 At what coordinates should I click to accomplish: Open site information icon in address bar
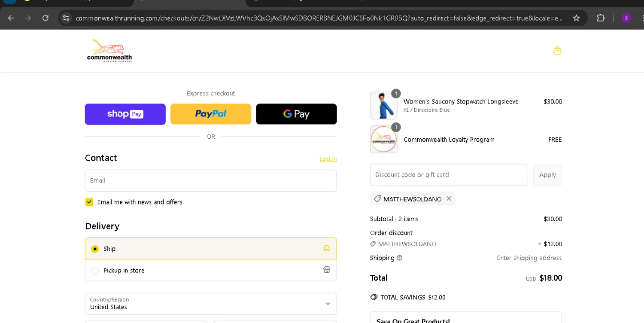[66, 18]
